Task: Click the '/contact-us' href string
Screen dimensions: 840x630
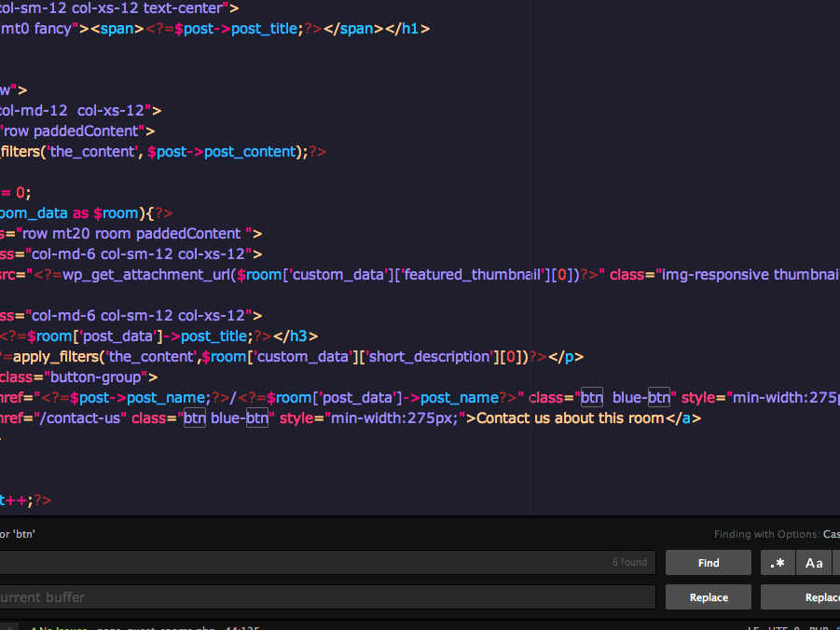Action: (79, 418)
